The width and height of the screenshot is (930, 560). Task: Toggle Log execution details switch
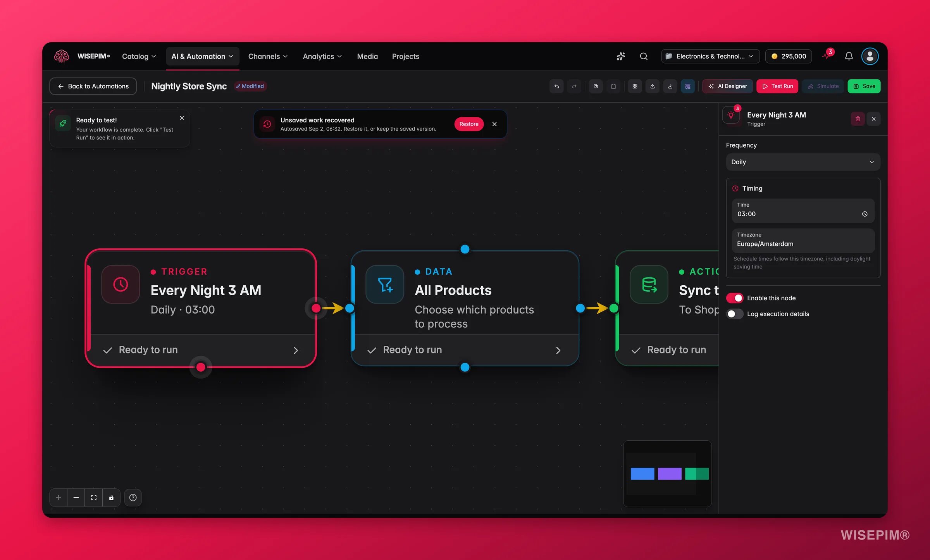tap(735, 314)
